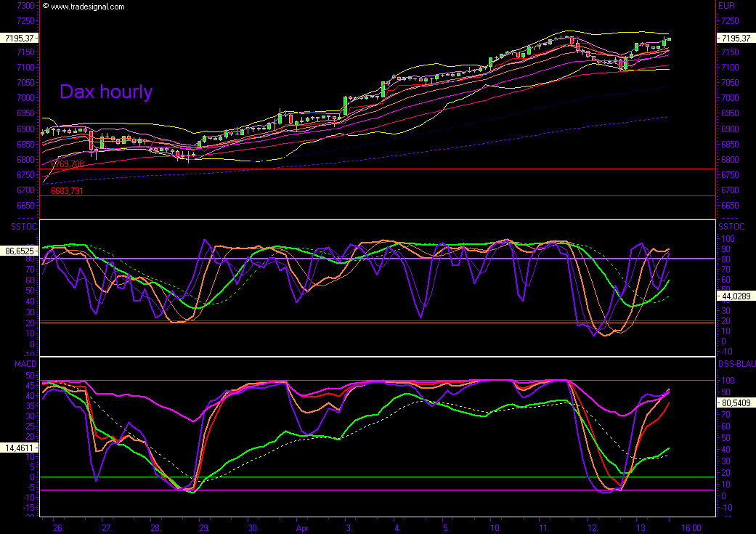Click the 80,5409 DSS value tag

736,402
